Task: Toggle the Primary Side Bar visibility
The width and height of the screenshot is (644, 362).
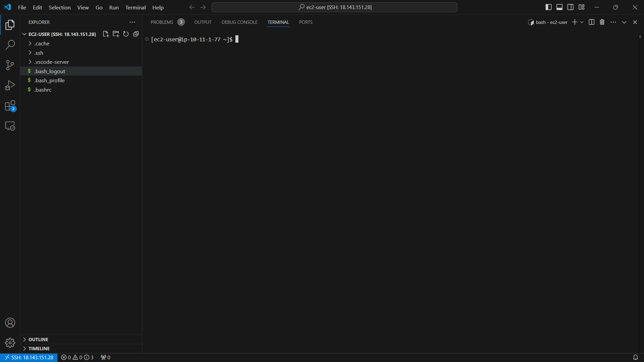Action: pyautogui.click(x=549, y=7)
